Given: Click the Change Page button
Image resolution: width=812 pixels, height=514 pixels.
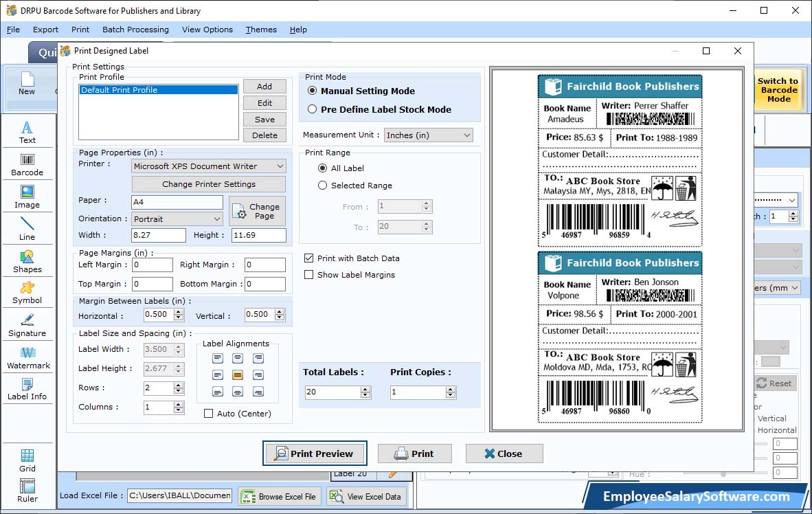Looking at the screenshot, I should tap(258, 211).
